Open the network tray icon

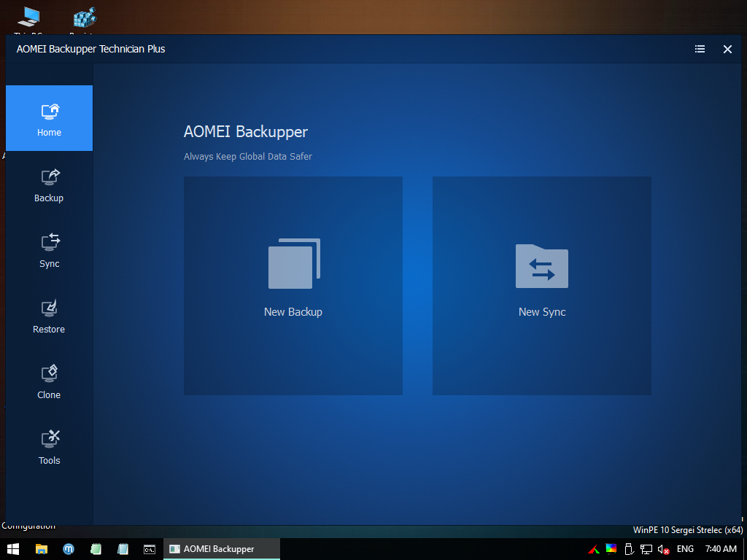click(646, 549)
